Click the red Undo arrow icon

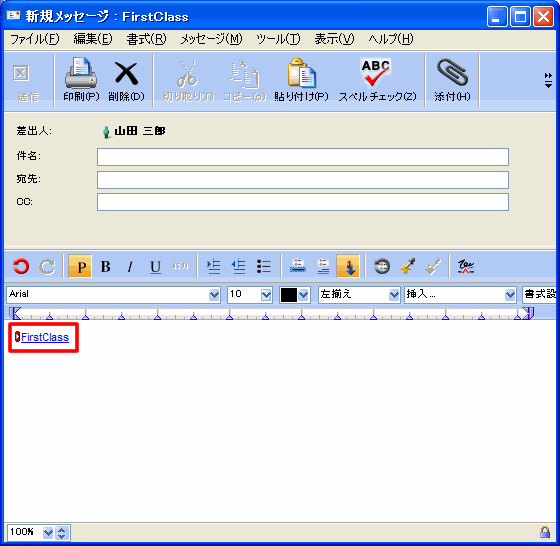coord(21,266)
